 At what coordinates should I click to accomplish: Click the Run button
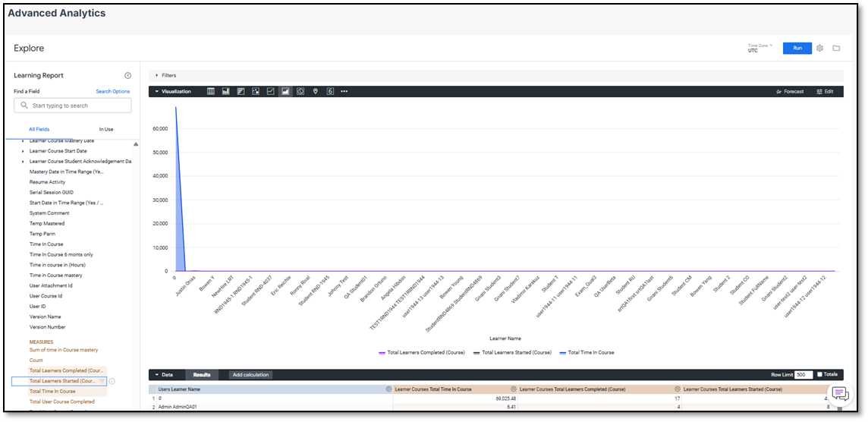pos(797,48)
